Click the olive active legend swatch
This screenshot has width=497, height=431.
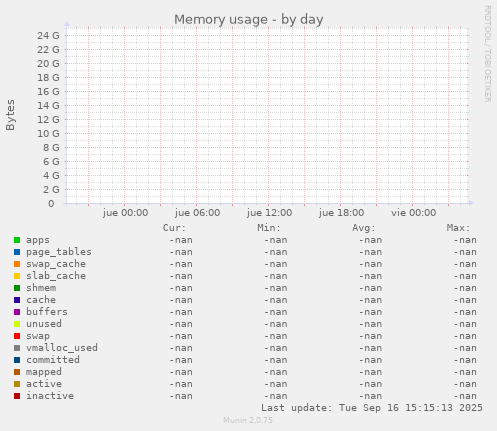tap(17, 384)
